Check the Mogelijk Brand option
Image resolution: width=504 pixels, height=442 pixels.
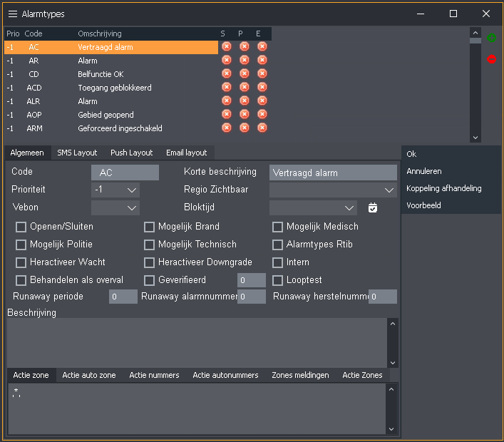(x=149, y=227)
